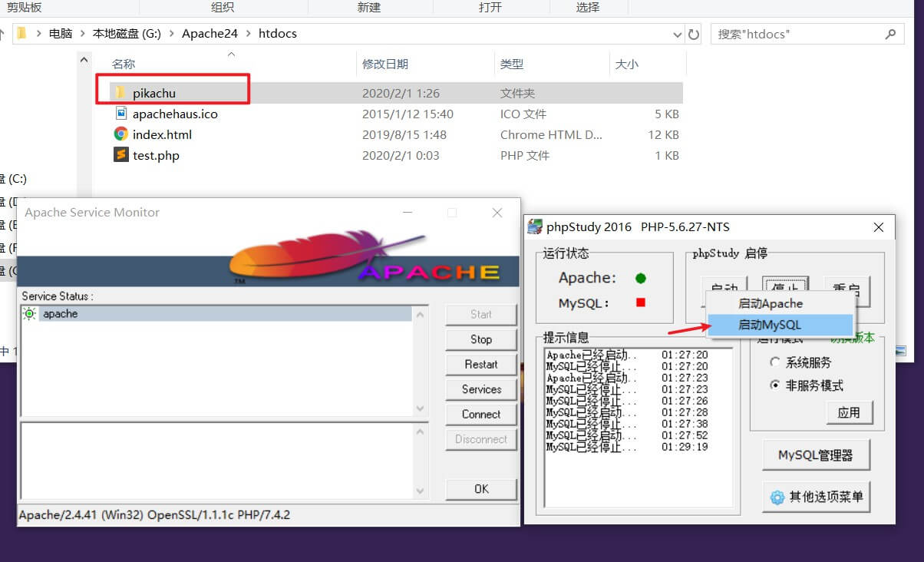Click the apache service status icon
Screen dimensions: 924x562
point(30,313)
